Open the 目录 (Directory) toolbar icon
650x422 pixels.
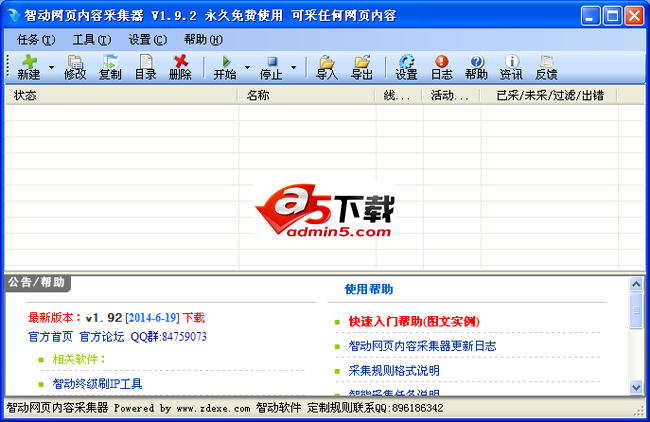click(x=146, y=67)
